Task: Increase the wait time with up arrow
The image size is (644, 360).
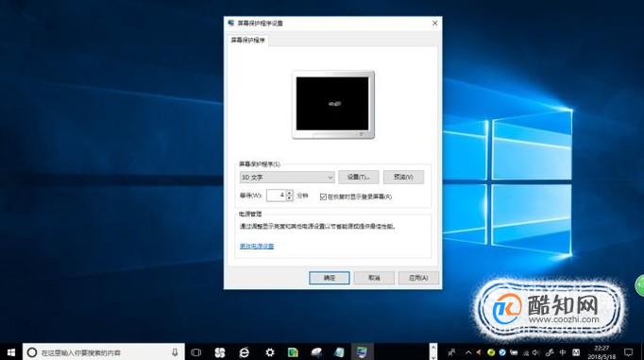Action: coord(290,193)
